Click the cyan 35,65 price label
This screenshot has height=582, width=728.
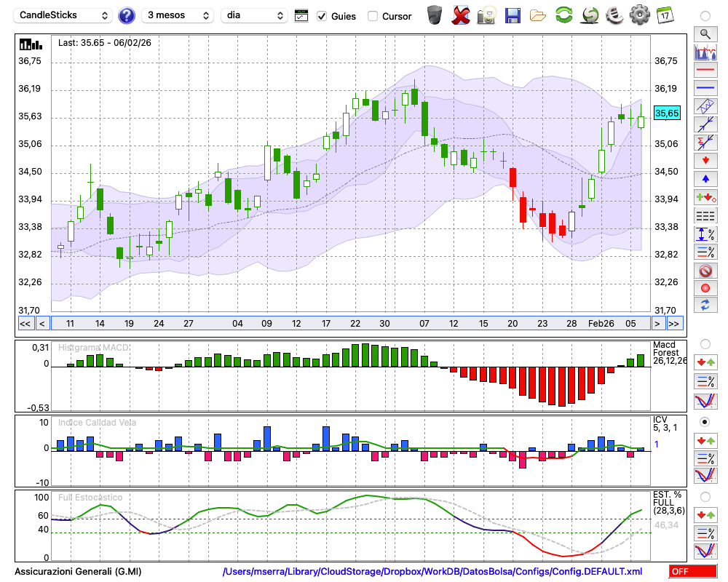point(667,113)
